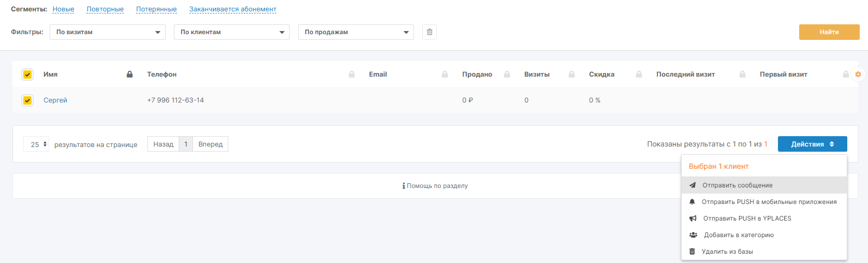The image size is (868, 263).
Task: Open the client link 'Сергей'
Action: 55,100
